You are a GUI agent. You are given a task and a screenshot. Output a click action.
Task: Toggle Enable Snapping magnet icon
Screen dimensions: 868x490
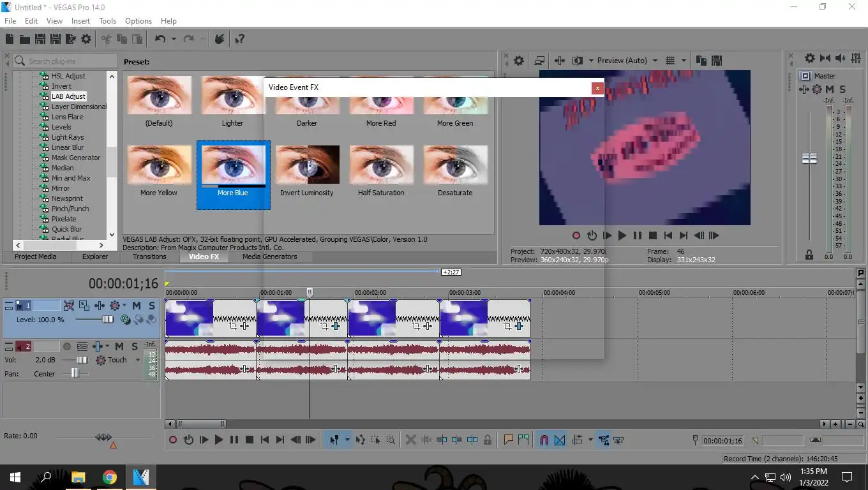(x=544, y=440)
